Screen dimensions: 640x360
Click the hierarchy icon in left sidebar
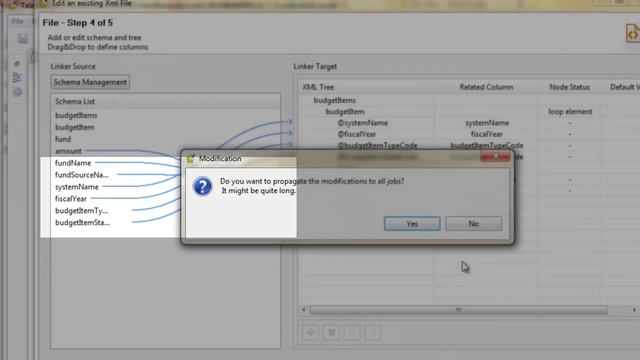(x=17, y=78)
